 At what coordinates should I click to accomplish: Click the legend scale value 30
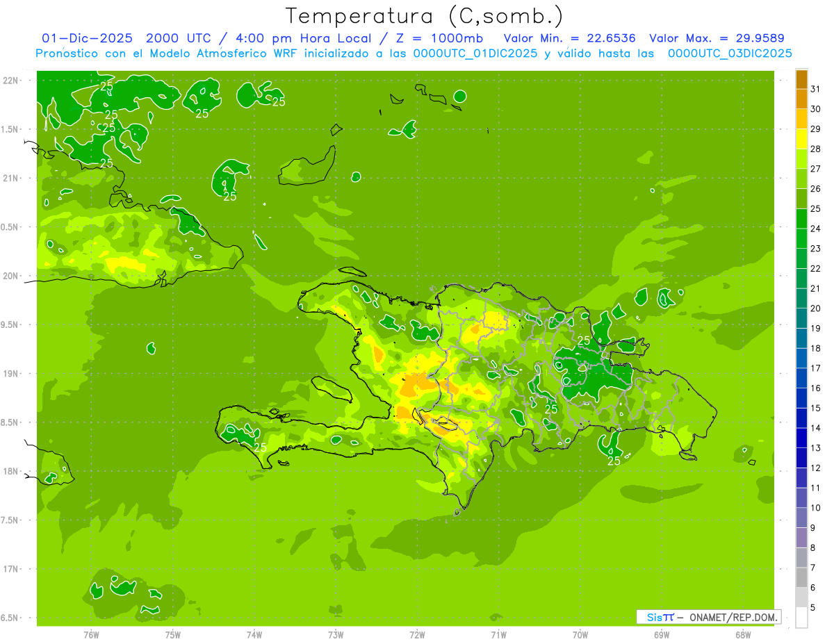tap(816, 109)
